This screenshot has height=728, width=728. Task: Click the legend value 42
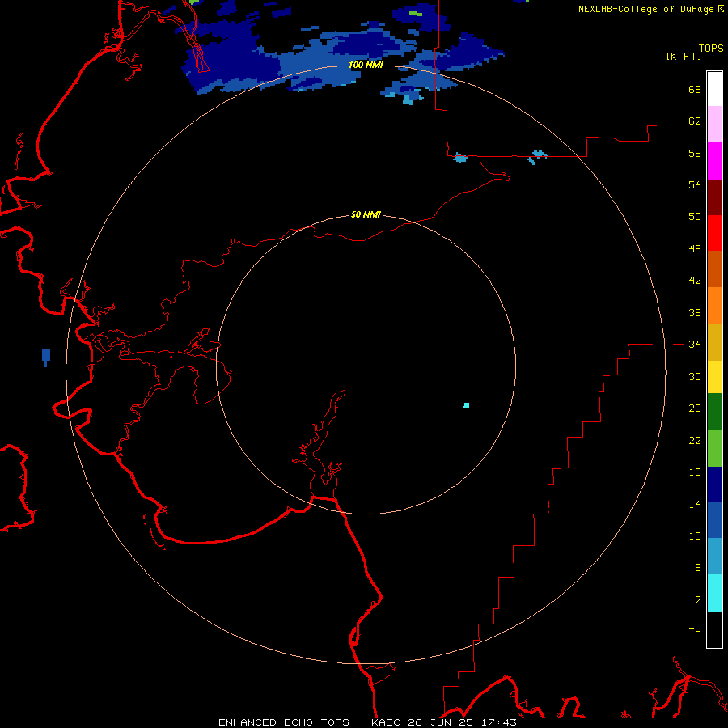coord(695,281)
